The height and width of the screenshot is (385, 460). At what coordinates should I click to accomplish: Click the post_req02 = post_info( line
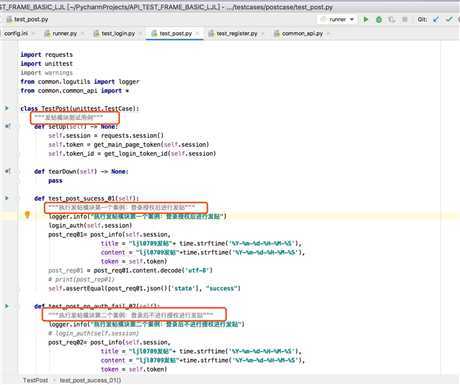(x=109, y=342)
